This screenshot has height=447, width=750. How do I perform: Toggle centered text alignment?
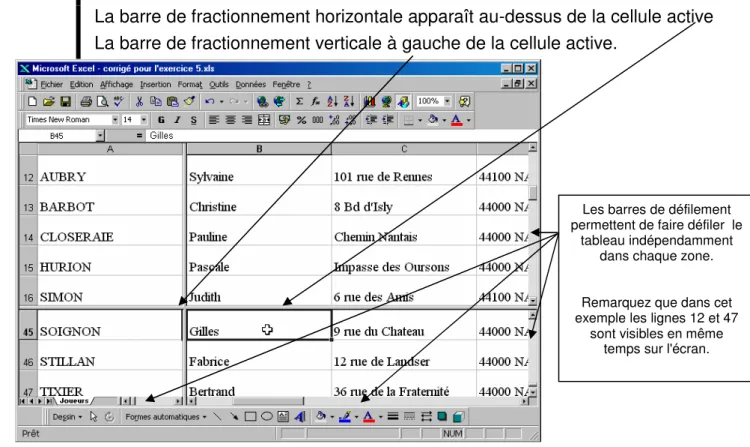231,120
